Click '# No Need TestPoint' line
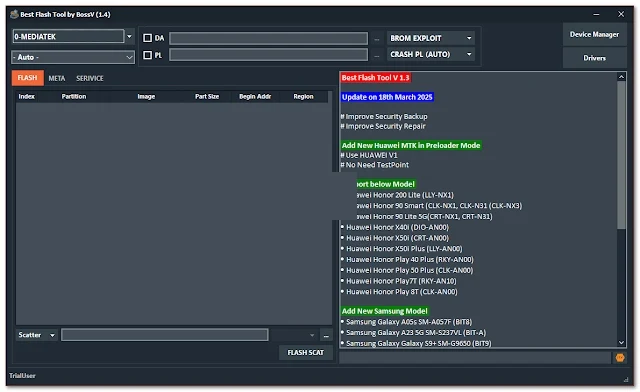This screenshot has width=640, height=392. [375, 165]
